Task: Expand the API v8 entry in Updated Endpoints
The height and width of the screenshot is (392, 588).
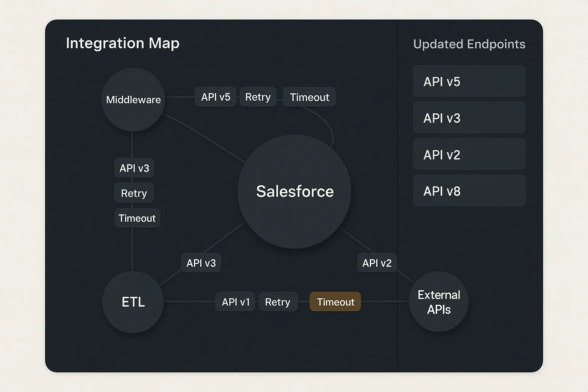Action: coord(469,191)
